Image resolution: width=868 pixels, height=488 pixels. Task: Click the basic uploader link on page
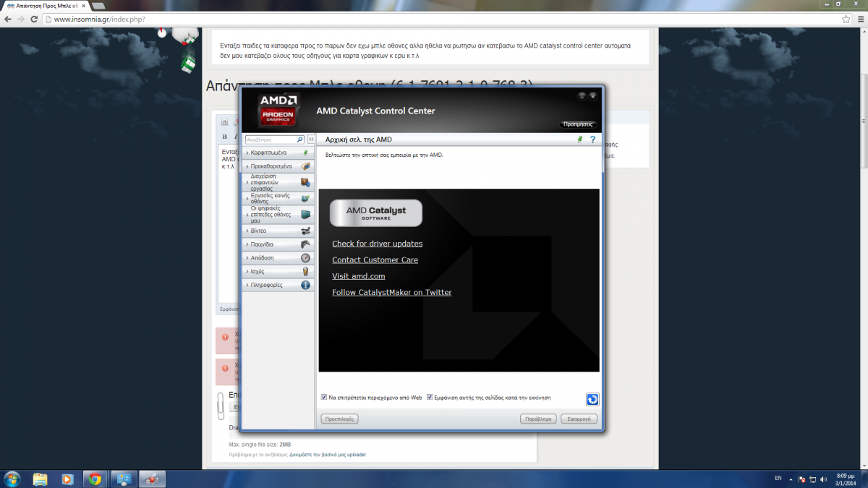[328, 455]
